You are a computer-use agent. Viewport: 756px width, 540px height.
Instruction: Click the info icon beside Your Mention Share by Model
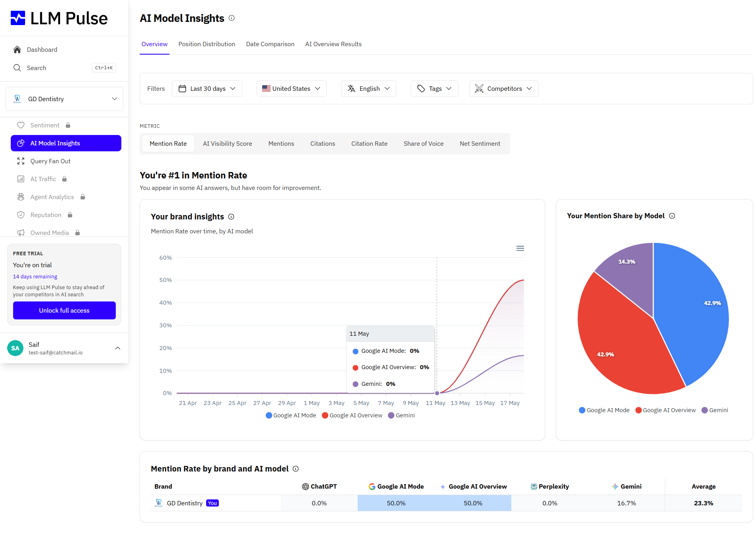point(672,216)
